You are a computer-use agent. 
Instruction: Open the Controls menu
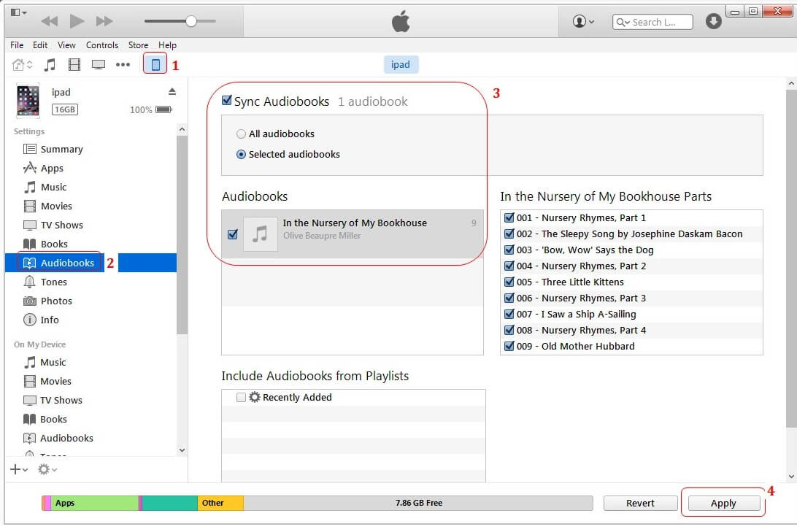(x=102, y=45)
